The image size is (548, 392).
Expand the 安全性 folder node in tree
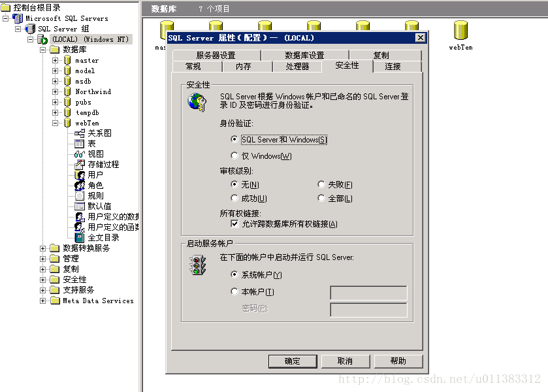(42, 280)
